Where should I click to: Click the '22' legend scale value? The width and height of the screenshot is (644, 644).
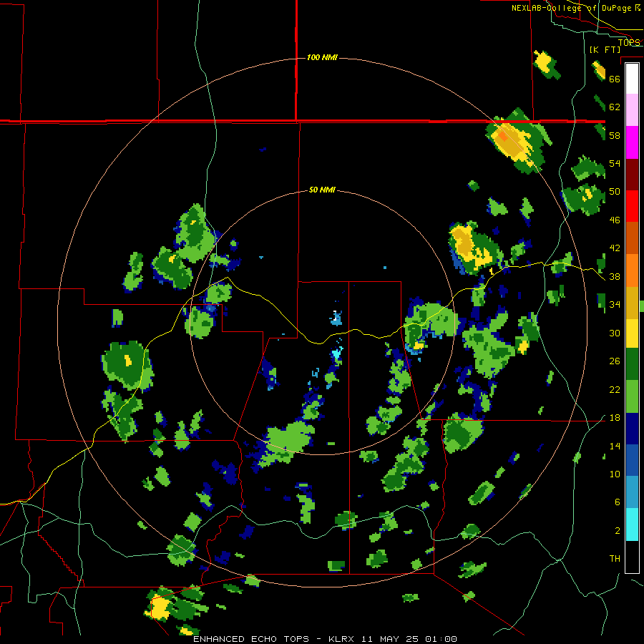click(615, 390)
